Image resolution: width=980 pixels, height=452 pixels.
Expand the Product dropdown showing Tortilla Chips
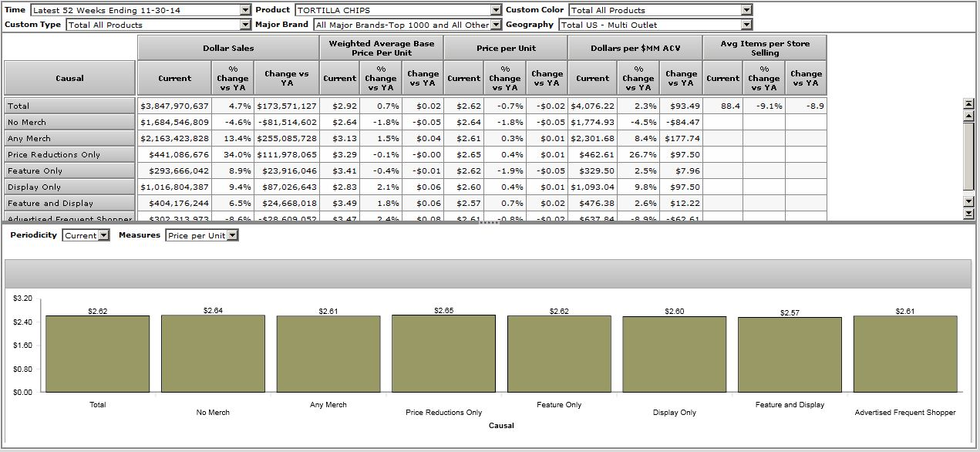[496, 10]
